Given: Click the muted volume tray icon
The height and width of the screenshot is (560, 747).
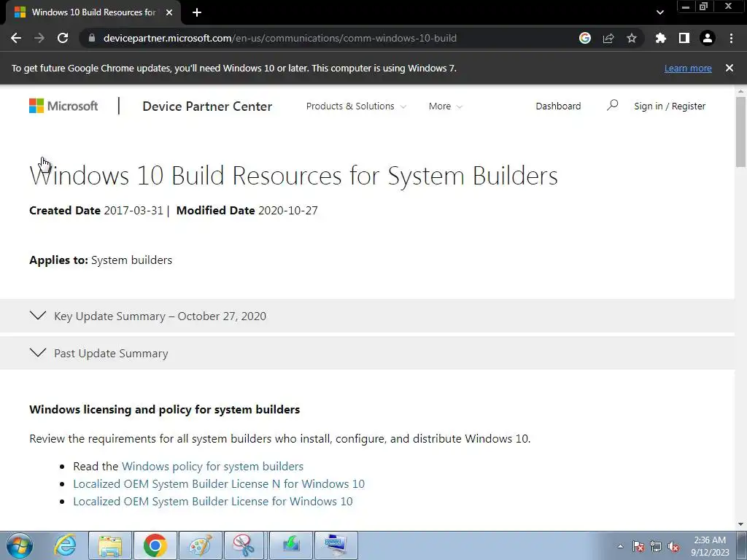Looking at the screenshot, I should coord(673,546).
